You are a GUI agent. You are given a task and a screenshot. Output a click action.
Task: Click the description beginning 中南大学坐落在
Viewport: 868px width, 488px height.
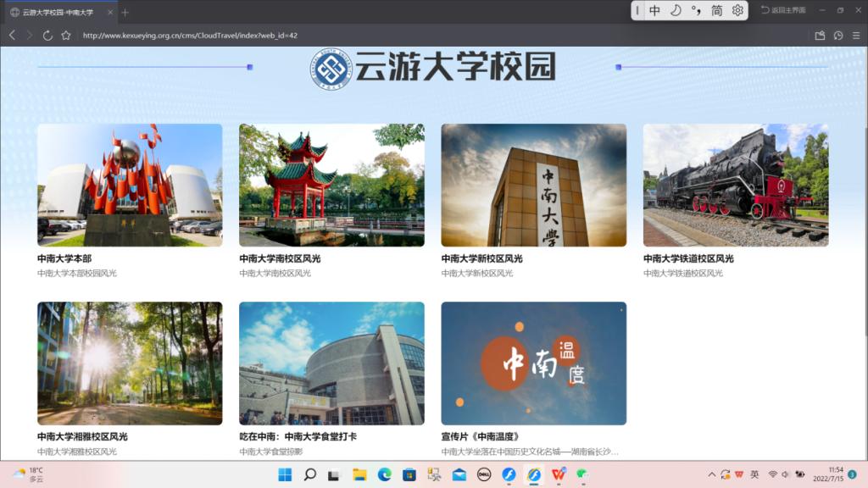(x=530, y=452)
